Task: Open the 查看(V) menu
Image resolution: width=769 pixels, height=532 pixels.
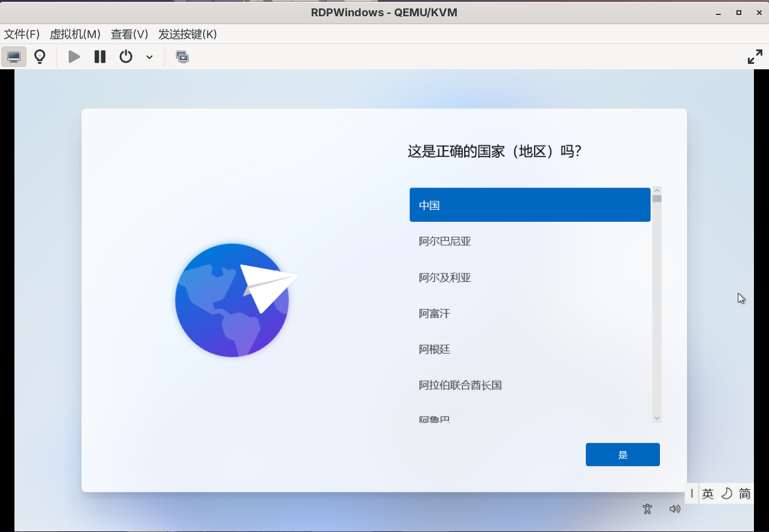Action: pos(129,34)
